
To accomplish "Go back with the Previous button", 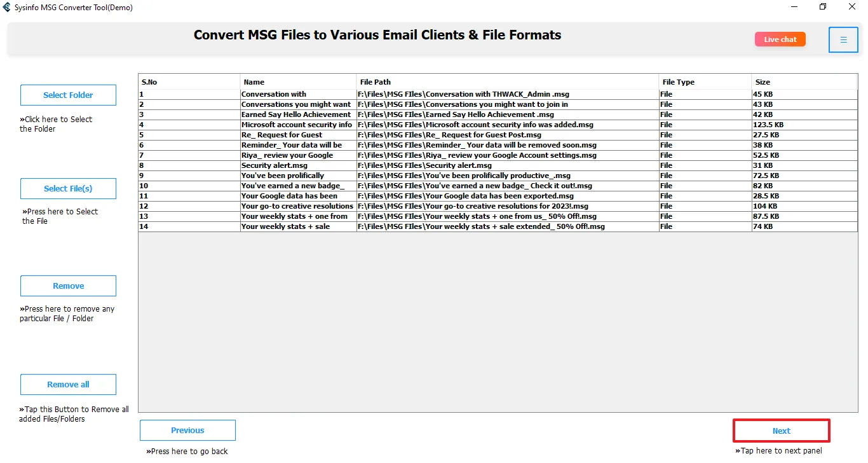I will (187, 430).
